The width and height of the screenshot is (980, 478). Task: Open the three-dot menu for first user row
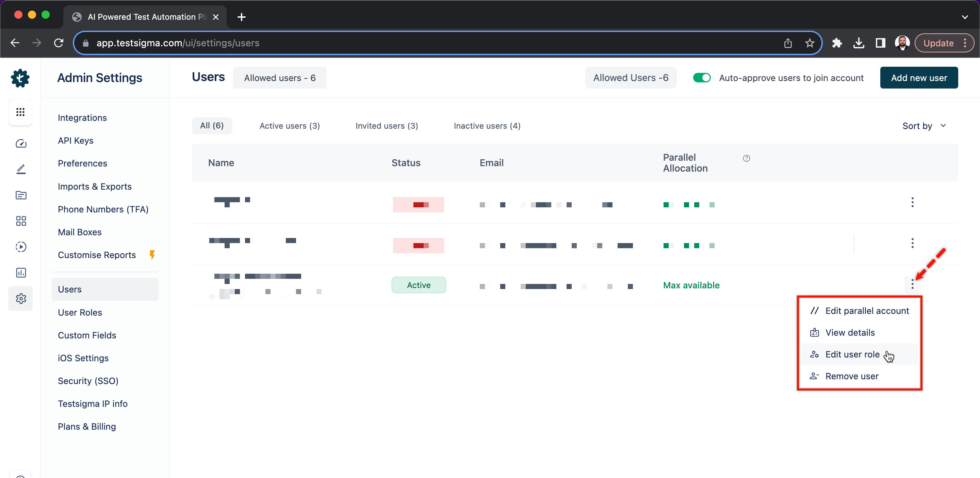click(x=912, y=202)
